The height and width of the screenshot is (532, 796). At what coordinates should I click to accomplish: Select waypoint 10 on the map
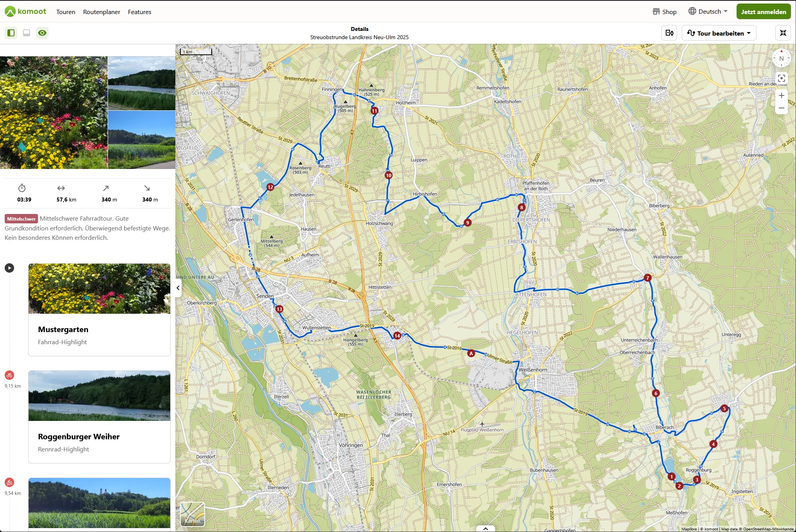point(389,175)
